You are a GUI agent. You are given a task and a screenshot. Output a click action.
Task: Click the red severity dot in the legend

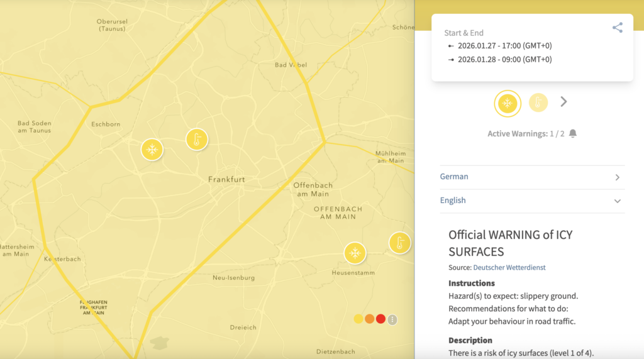click(380, 319)
